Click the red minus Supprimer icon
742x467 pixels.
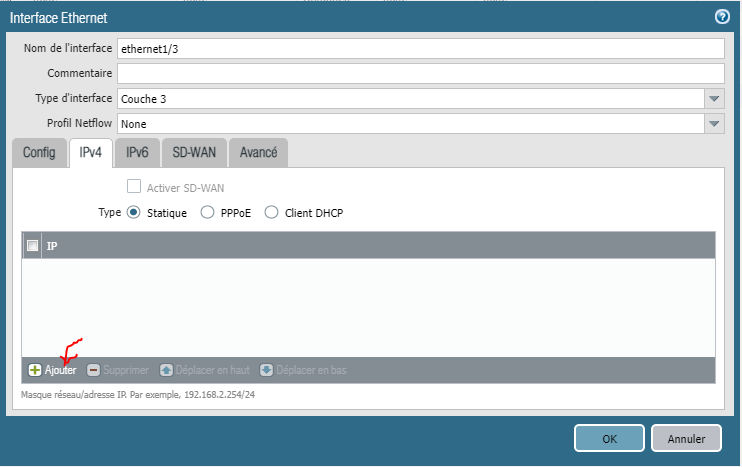coord(93,370)
